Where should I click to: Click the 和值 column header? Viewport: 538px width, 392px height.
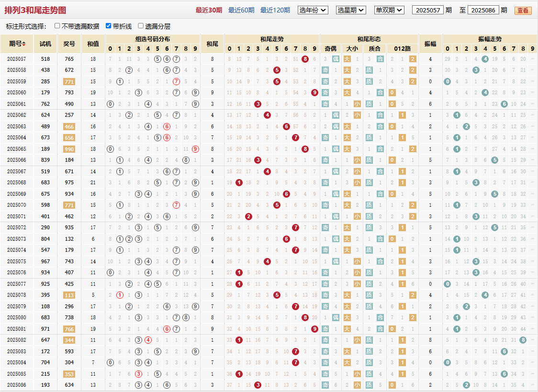click(93, 44)
